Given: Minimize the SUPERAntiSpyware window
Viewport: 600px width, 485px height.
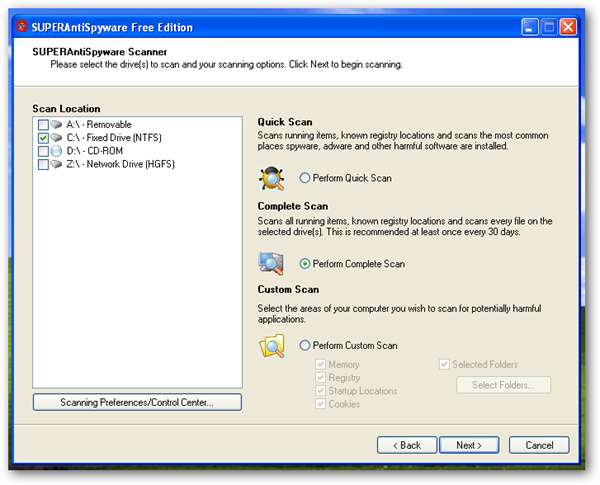Looking at the screenshot, I should 530,27.
